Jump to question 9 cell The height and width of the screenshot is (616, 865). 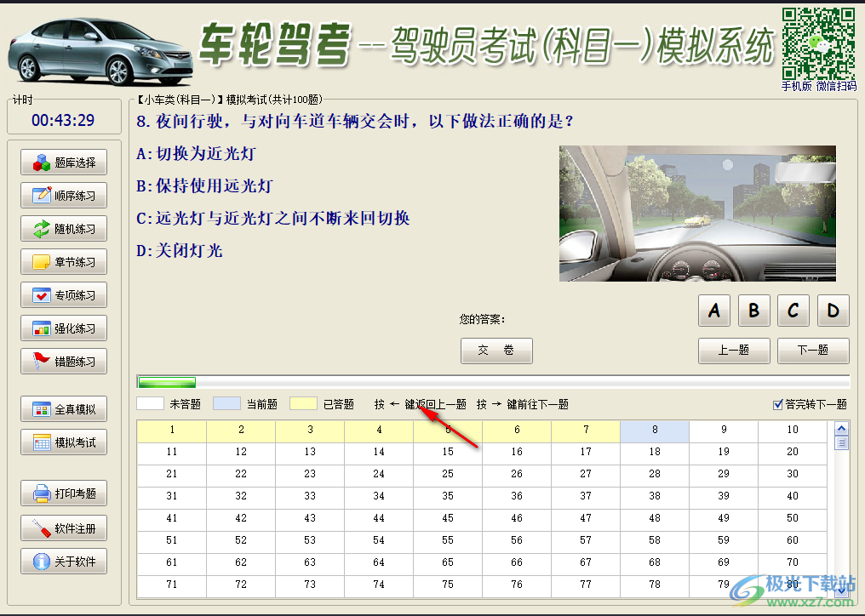723,431
